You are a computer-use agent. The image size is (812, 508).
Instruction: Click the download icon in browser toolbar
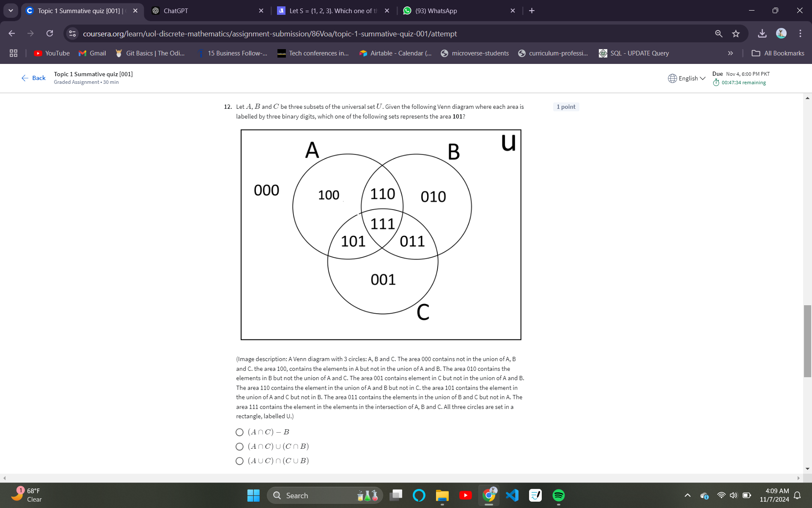[762, 33]
